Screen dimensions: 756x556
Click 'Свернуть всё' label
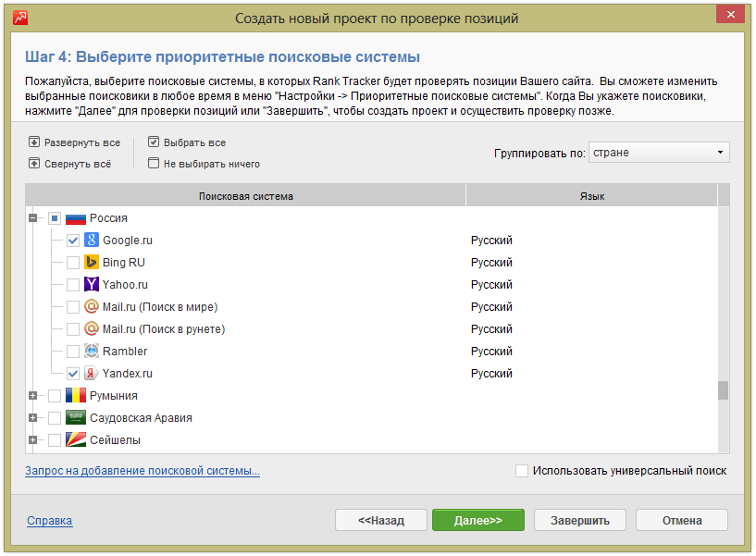point(78,164)
